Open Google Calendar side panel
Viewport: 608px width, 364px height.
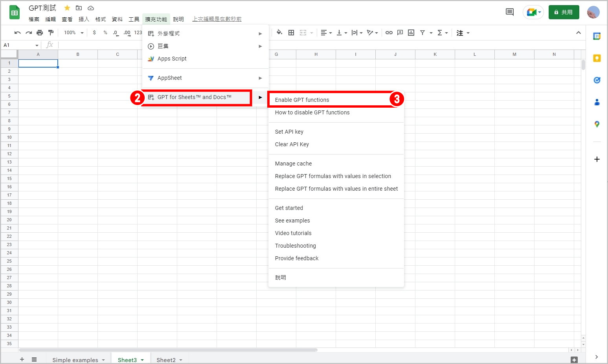click(597, 36)
